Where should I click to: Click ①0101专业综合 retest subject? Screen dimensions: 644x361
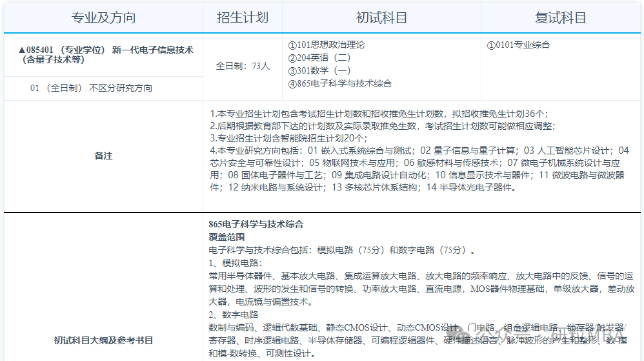[x=518, y=45]
